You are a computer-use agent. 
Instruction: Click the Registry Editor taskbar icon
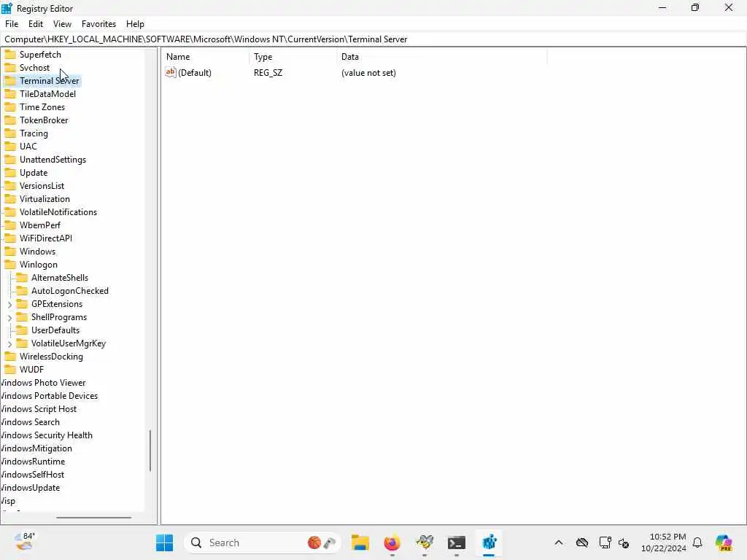(x=489, y=542)
